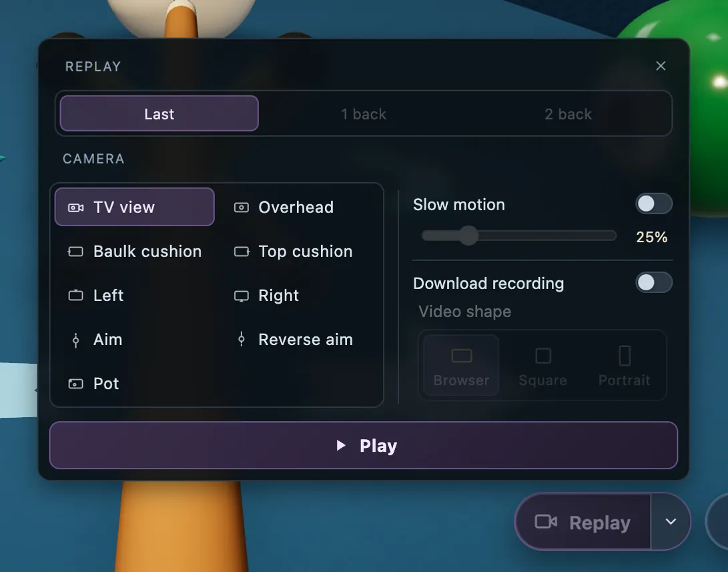728x572 pixels.
Task: Select the Square video shape label
Action: tap(542, 380)
